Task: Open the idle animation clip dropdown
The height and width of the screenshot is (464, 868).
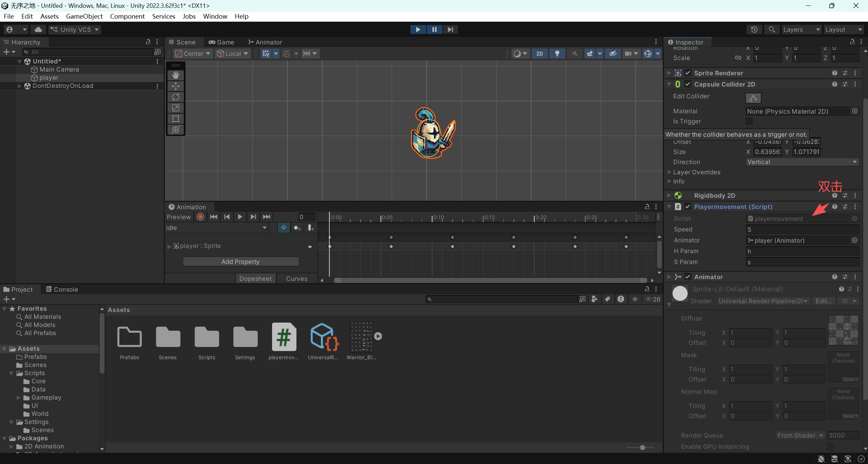Action: [216, 228]
